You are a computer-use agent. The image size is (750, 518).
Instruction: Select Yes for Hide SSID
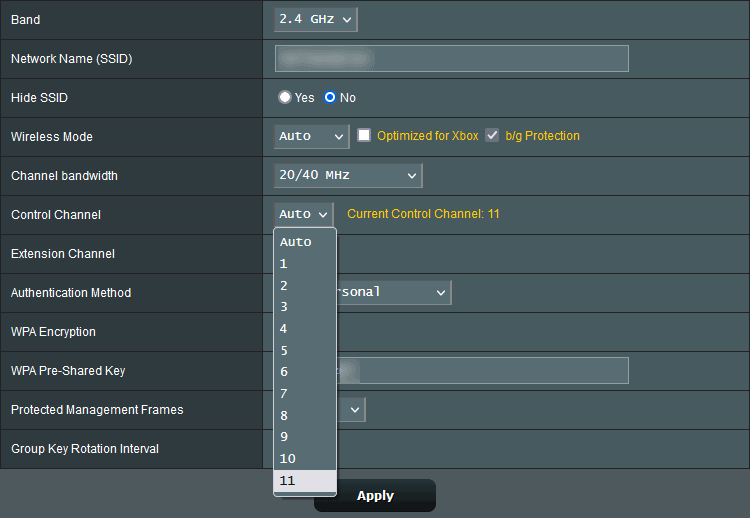(x=285, y=97)
